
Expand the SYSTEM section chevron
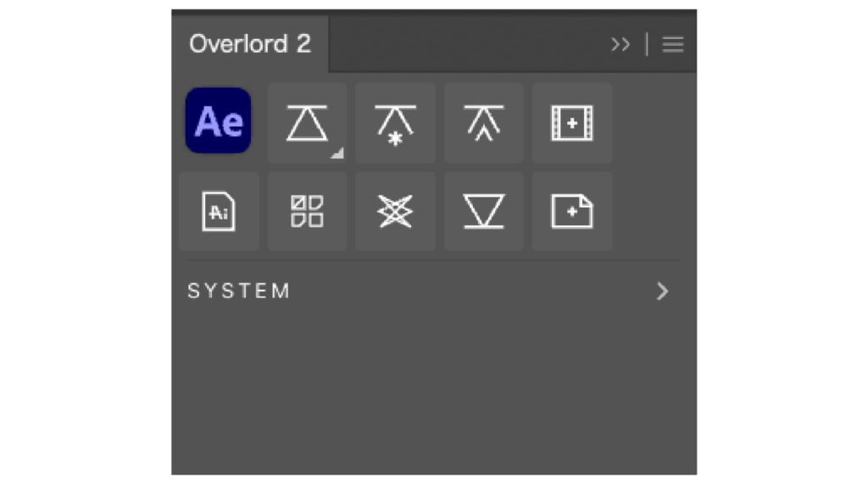[x=662, y=291]
